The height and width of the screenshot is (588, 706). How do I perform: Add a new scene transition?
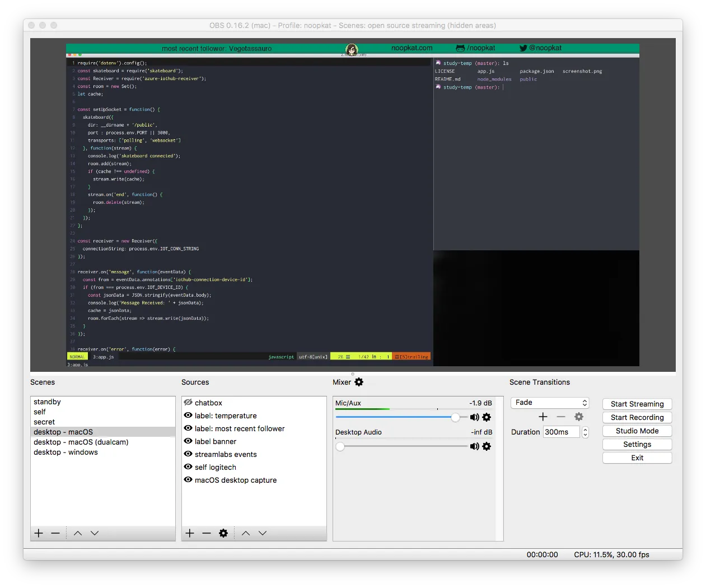tap(543, 417)
